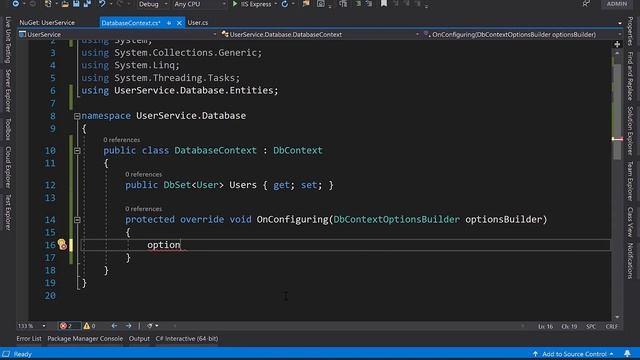The width and height of the screenshot is (640, 360).
Task: Click the bookmark toolbar icon
Action: (384, 4)
